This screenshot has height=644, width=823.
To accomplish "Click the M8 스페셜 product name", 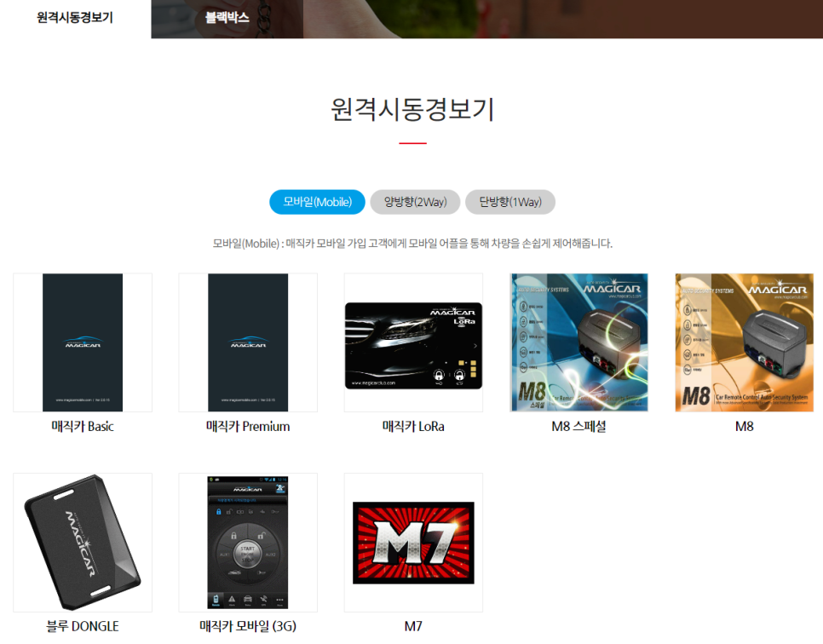I will click(579, 426).
